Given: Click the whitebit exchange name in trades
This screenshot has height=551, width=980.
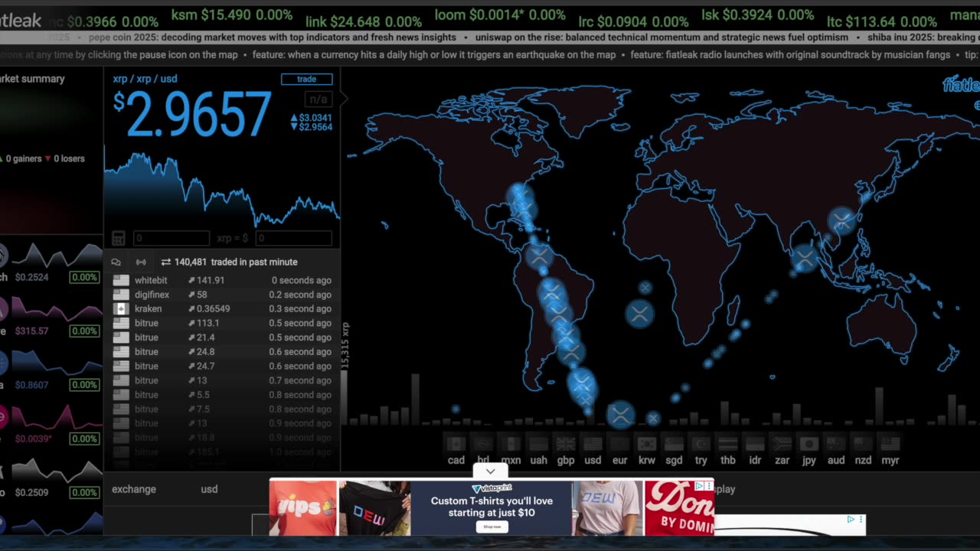Looking at the screenshot, I should click(x=151, y=280).
